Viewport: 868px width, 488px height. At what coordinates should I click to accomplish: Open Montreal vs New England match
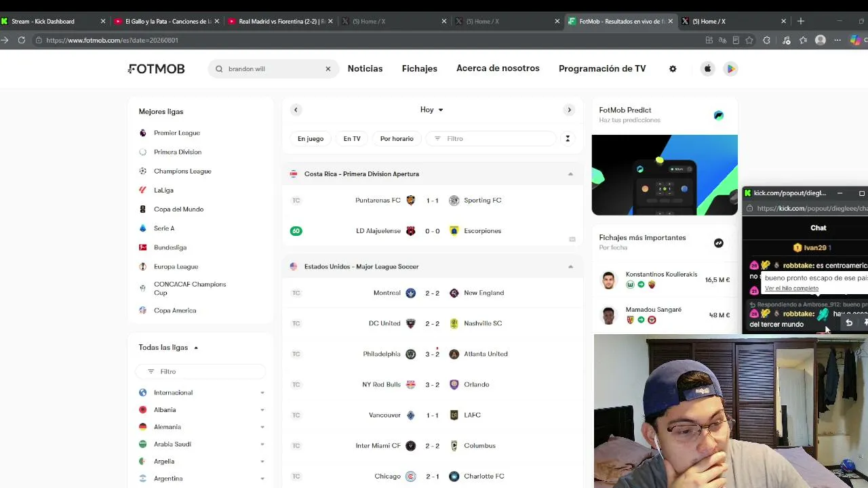pyautogui.click(x=433, y=293)
